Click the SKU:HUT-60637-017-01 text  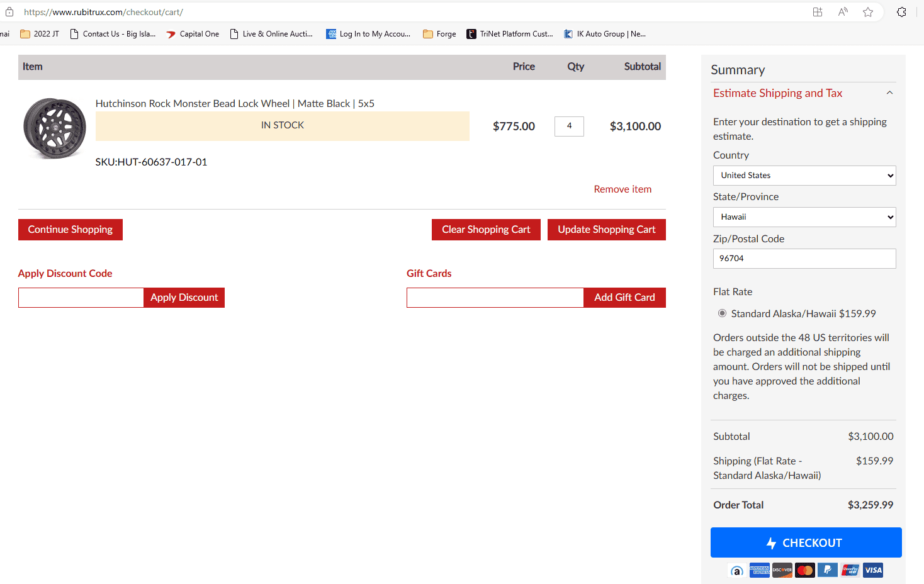pos(151,162)
